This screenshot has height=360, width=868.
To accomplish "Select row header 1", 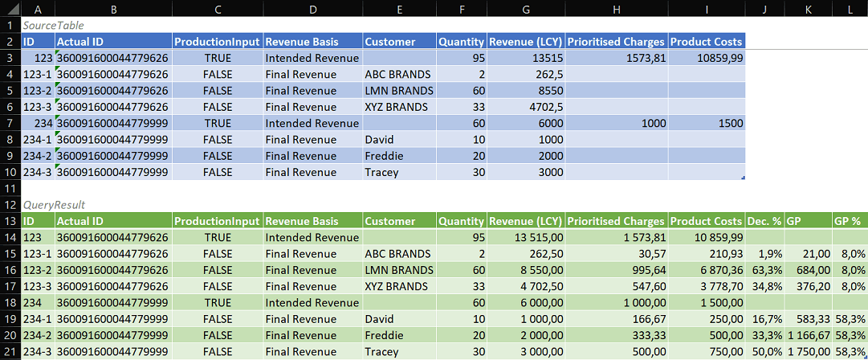I will click(x=10, y=25).
